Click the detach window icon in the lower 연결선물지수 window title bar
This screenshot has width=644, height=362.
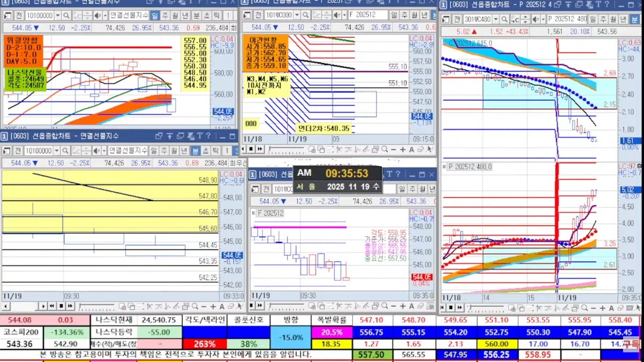click(x=159, y=136)
